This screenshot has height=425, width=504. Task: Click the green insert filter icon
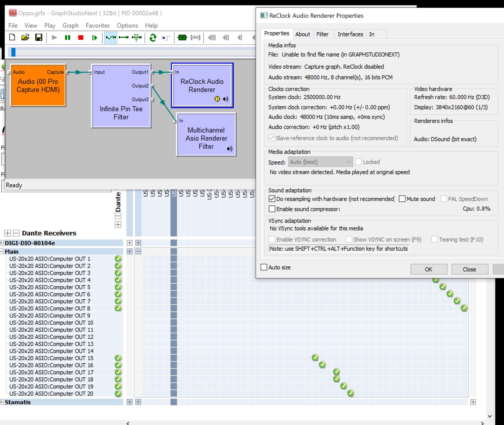pos(182,38)
